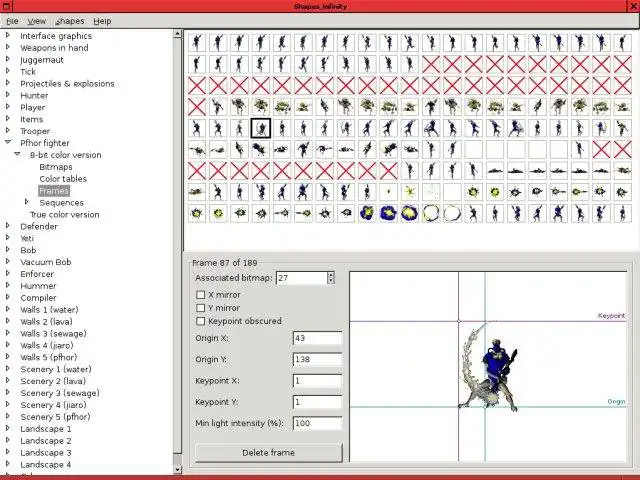Select Walls 5 (pfhor) in the tree
The image size is (640, 480).
[x=49, y=357]
